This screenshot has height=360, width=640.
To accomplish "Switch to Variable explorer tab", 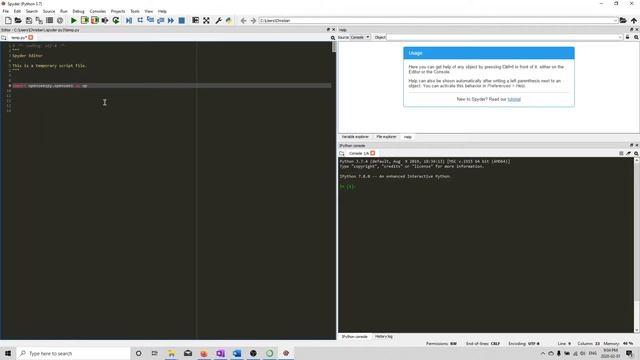I will click(x=355, y=137).
